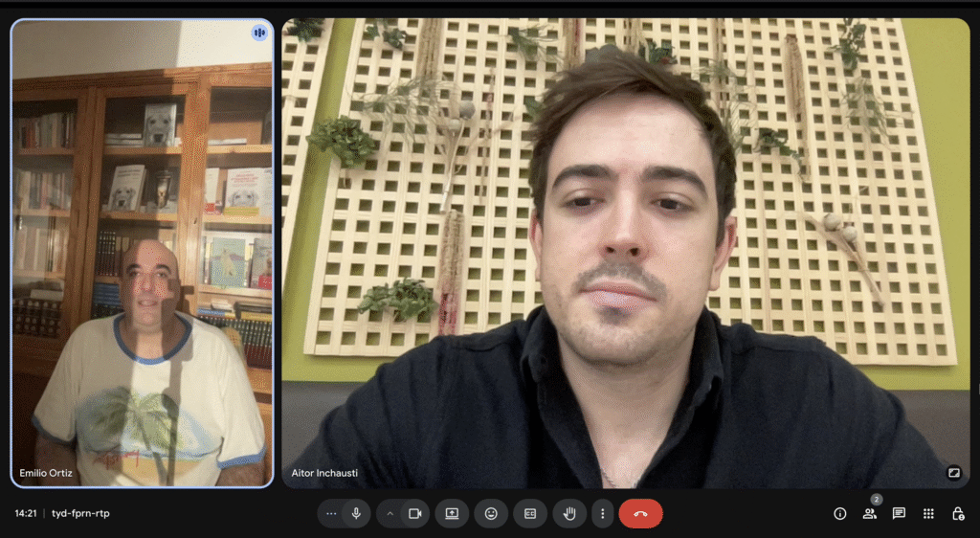
Task: Leave the call with red hang-up button
Action: tap(640, 513)
